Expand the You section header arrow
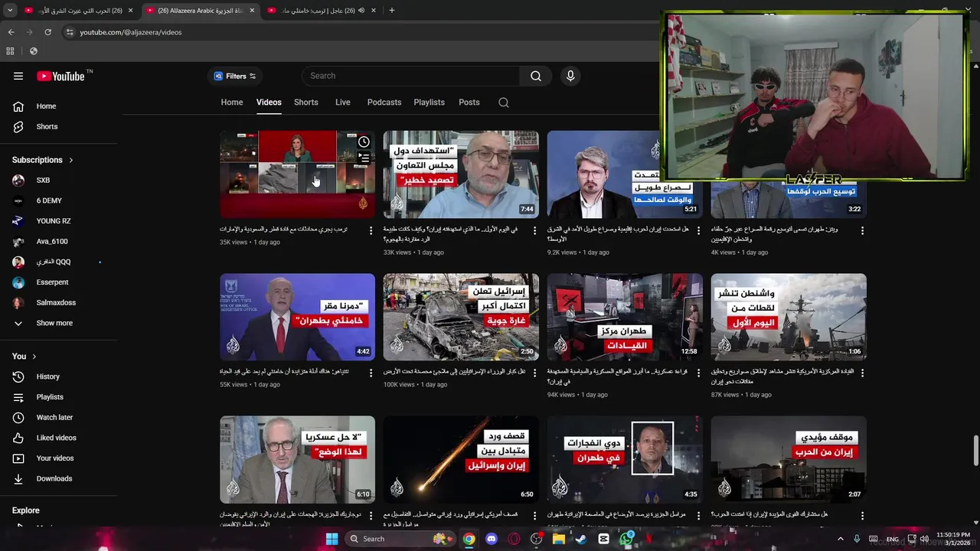Screen dimensions: 980x551 point(34,357)
